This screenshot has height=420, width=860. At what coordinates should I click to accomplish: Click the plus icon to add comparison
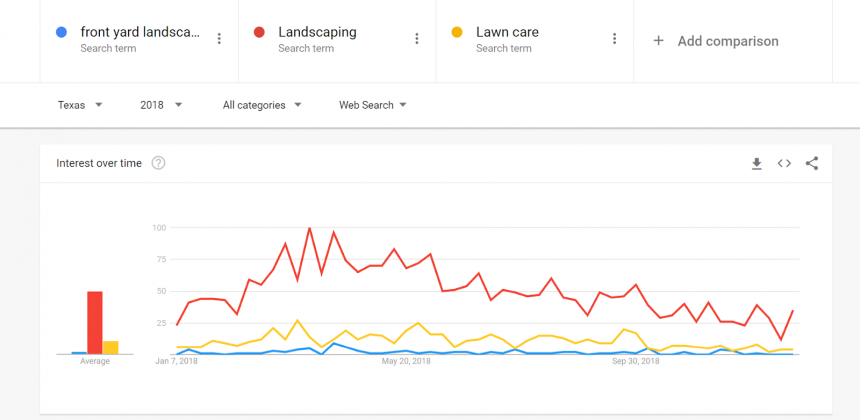click(658, 41)
